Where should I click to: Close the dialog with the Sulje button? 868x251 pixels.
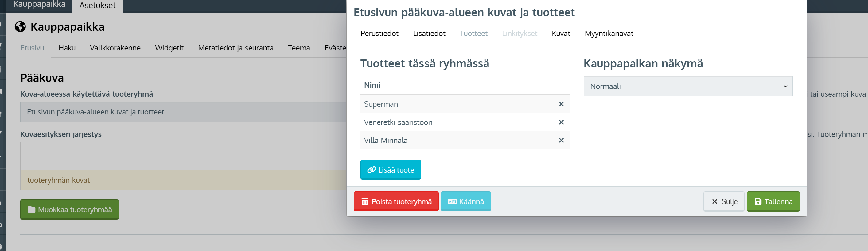pyautogui.click(x=723, y=201)
